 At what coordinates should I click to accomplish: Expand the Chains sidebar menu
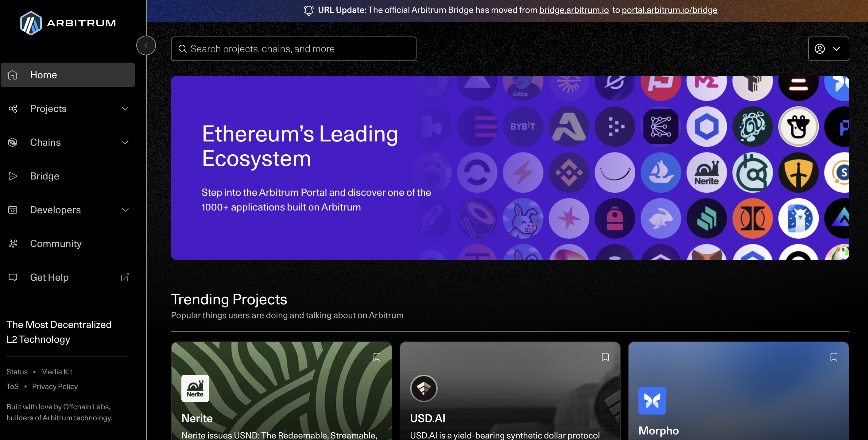point(125,142)
